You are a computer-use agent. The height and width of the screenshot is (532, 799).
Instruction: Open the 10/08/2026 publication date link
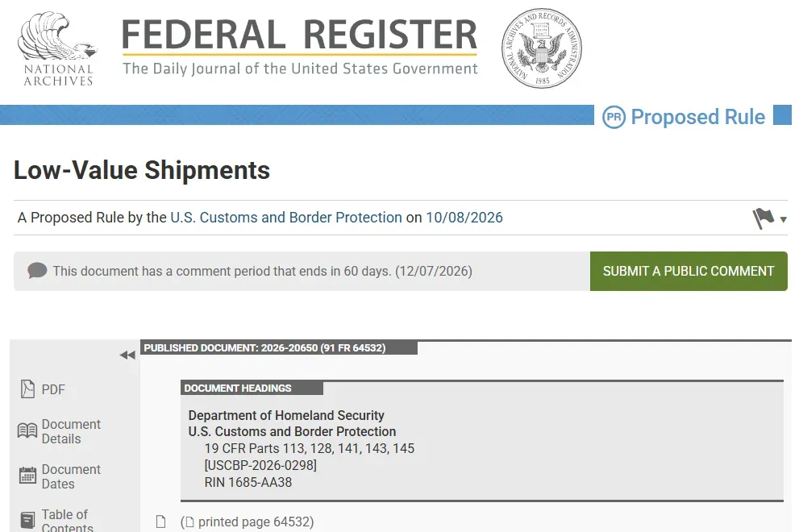click(x=464, y=218)
